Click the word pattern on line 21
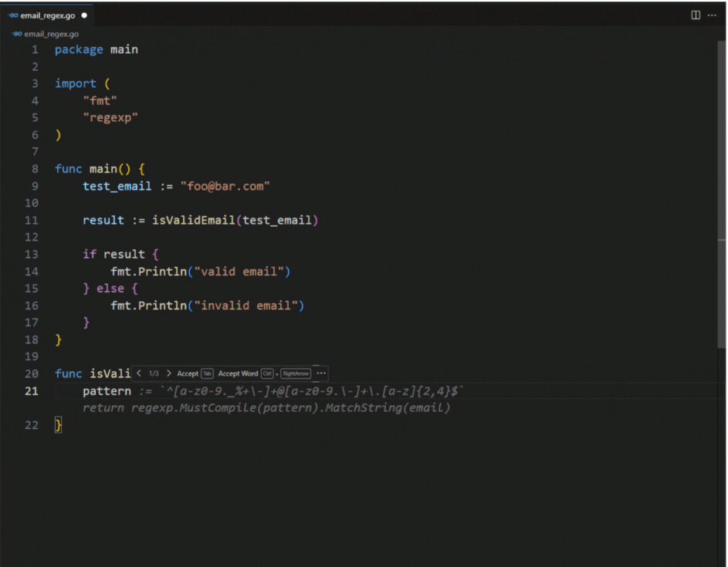This screenshot has width=728, height=567. coord(107,391)
